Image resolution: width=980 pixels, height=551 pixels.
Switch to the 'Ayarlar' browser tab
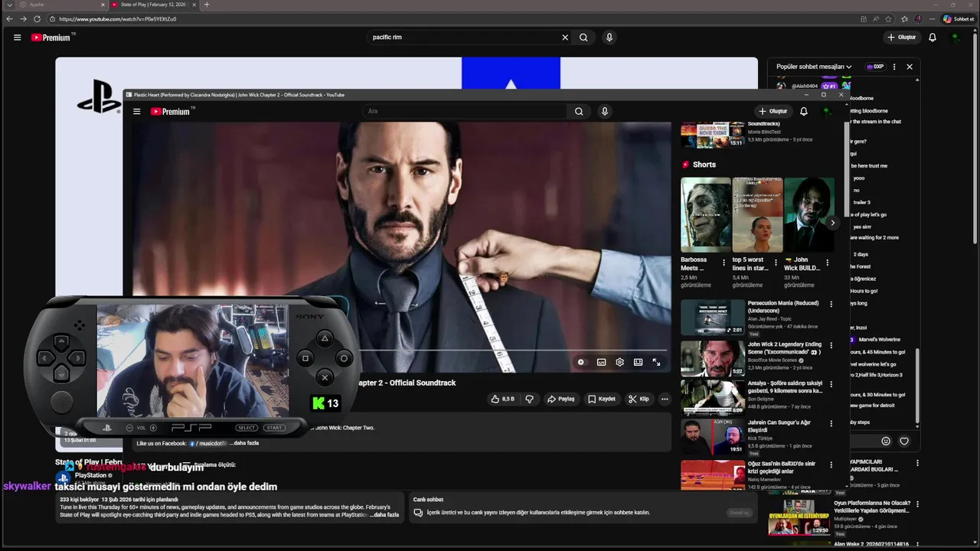(x=63, y=5)
